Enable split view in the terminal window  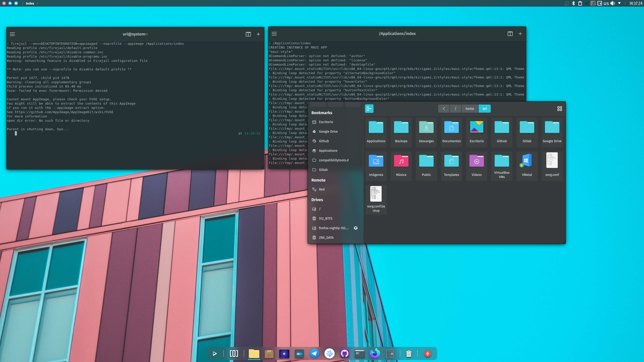click(248, 34)
